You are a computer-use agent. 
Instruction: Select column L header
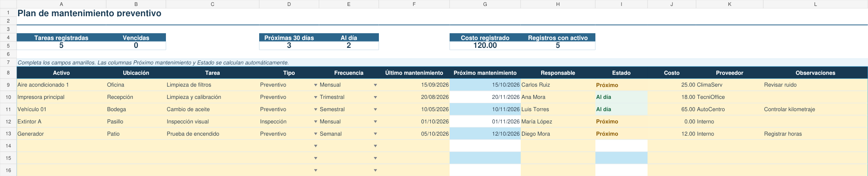click(x=815, y=4)
